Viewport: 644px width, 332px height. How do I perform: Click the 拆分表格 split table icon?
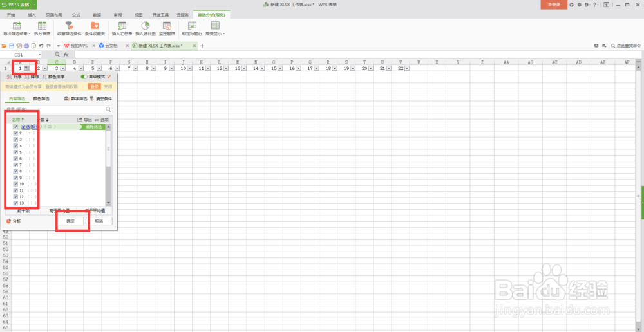(42, 26)
